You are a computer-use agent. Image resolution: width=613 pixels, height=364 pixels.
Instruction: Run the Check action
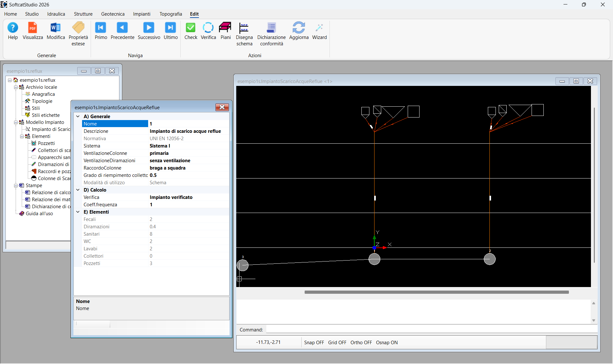pos(191,31)
